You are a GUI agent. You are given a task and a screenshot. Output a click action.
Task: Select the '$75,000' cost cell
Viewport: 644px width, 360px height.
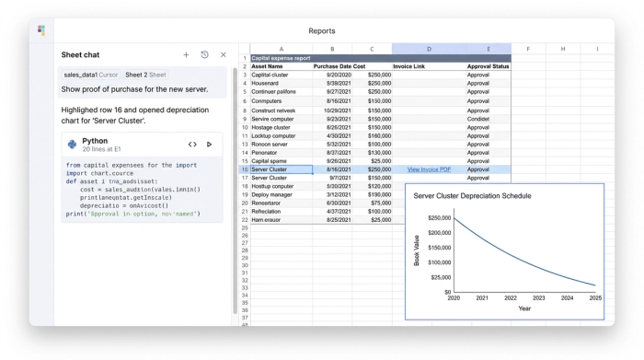[x=372, y=203]
